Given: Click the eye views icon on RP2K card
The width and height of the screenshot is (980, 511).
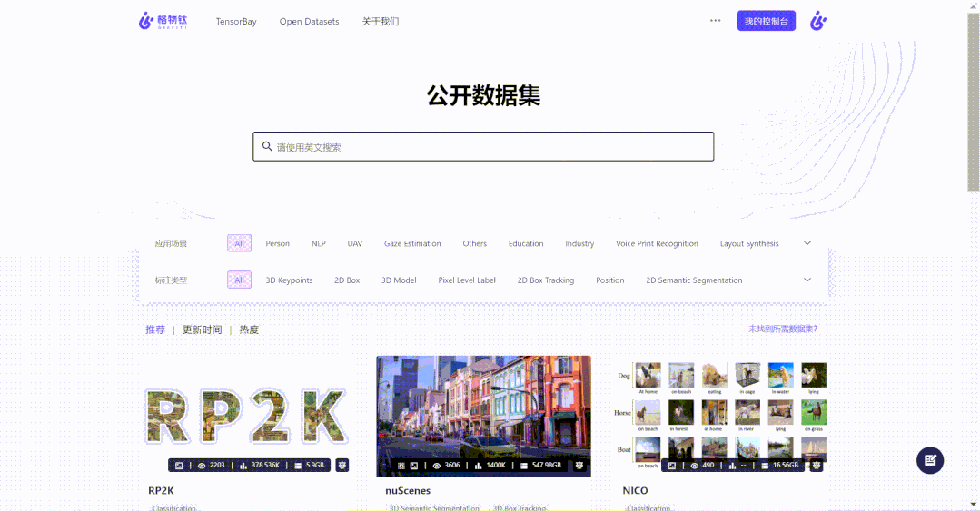Looking at the screenshot, I should (x=202, y=466).
